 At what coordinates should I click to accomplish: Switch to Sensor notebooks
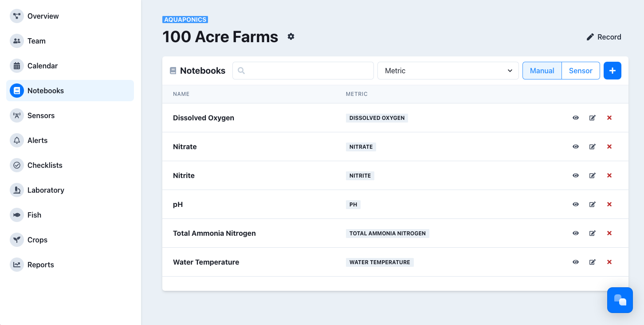point(581,71)
